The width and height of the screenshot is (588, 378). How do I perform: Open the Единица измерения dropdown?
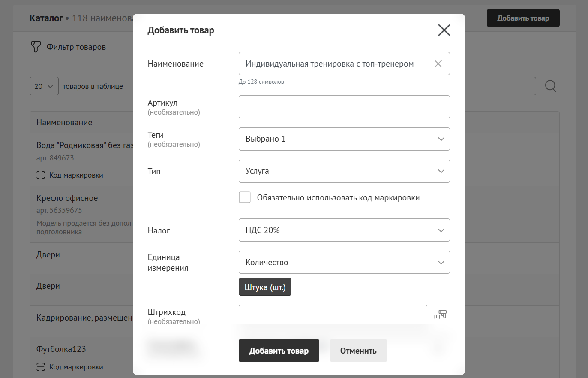click(344, 263)
